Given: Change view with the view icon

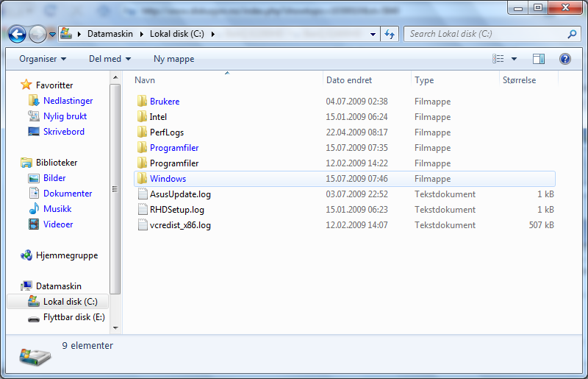Looking at the screenshot, I should 498,59.
